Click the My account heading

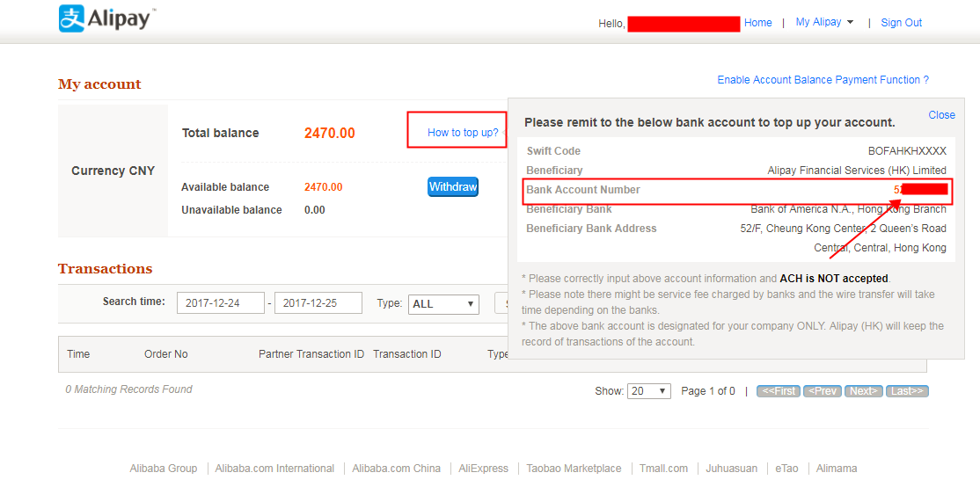point(99,84)
